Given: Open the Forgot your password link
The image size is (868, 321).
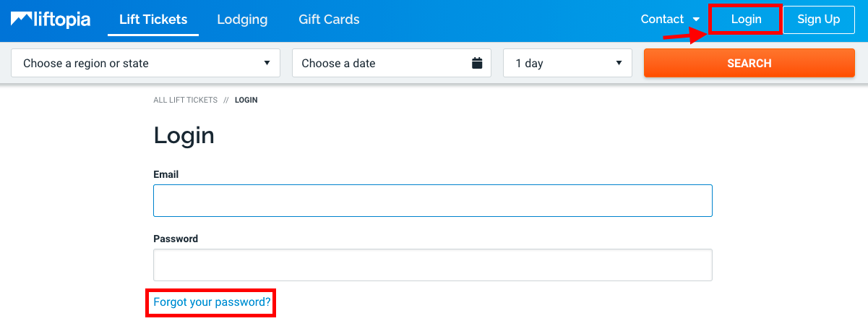Looking at the screenshot, I should (x=212, y=302).
